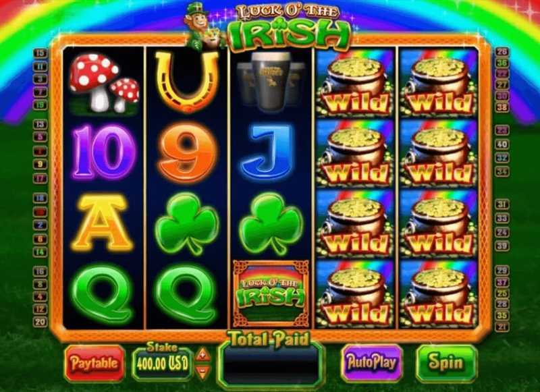Start the AutoPlay feature
Viewport: 540px width, 392px height.
372,363
